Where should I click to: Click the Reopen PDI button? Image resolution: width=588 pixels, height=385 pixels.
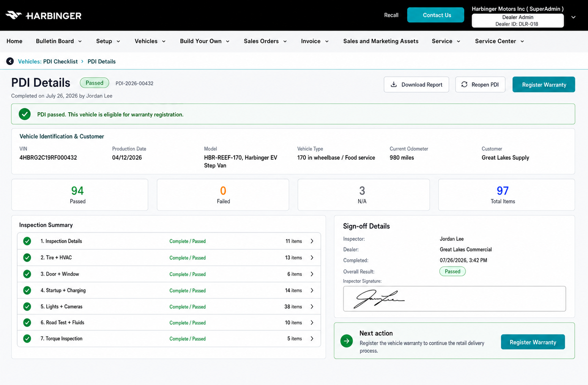(x=480, y=85)
